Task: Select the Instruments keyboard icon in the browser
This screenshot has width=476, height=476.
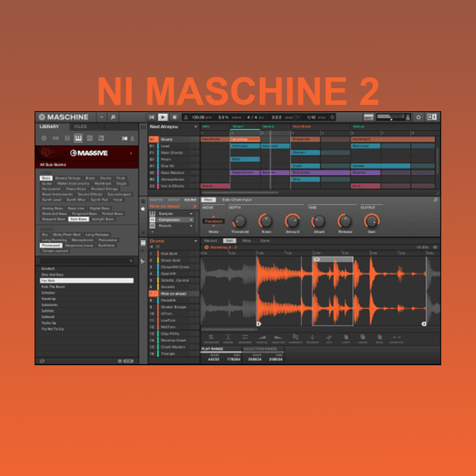Action: coord(78,138)
